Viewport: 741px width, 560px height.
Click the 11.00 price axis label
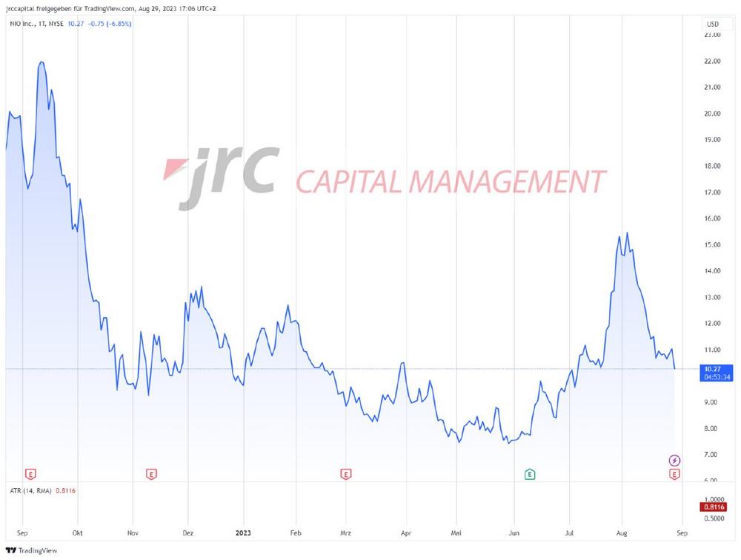712,350
